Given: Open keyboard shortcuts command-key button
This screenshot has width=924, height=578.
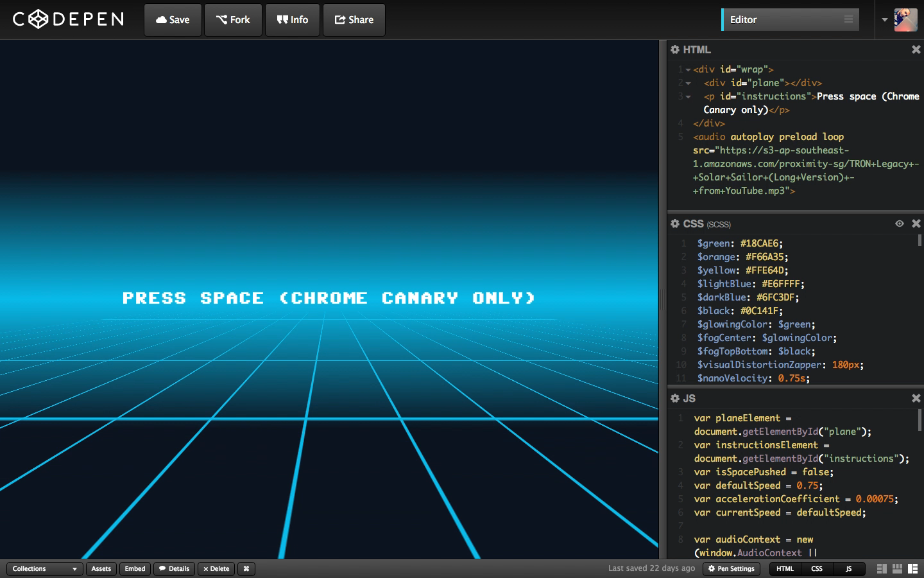Looking at the screenshot, I should 246,568.
